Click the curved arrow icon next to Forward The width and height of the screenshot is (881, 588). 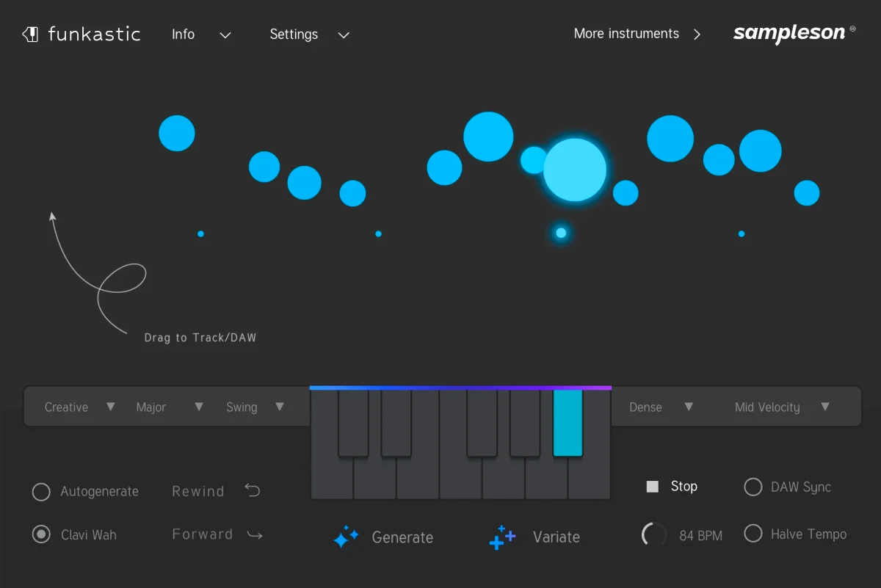tap(254, 534)
